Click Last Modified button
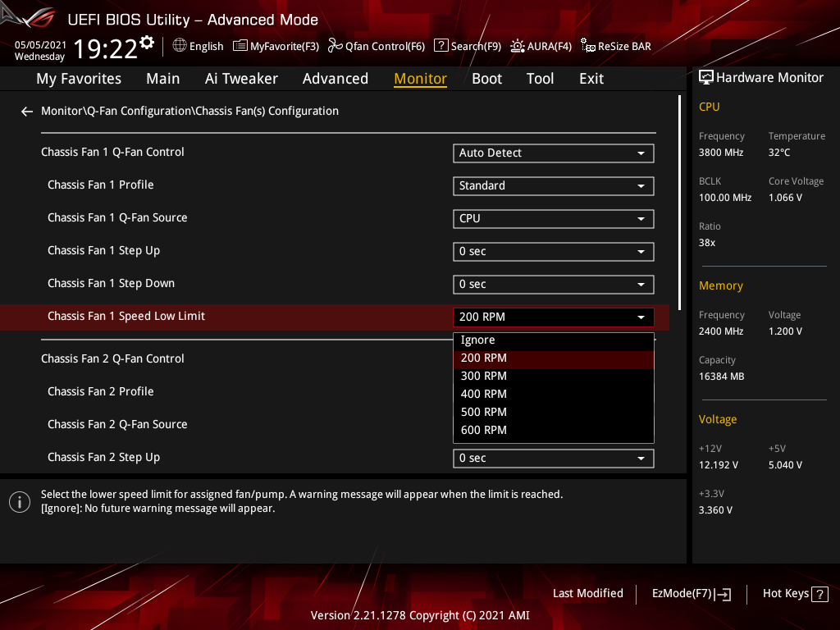The height and width of the screenshot is (630, 840). point(587,594)
